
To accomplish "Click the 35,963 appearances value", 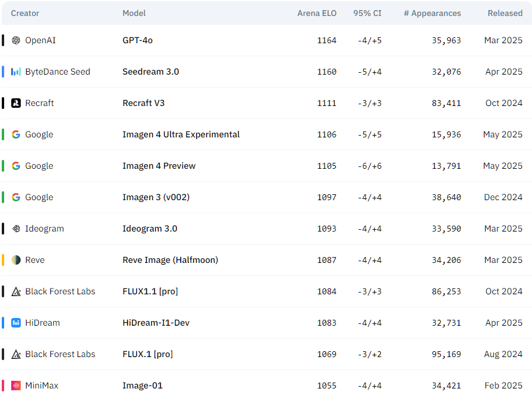I will coord(446,40).
